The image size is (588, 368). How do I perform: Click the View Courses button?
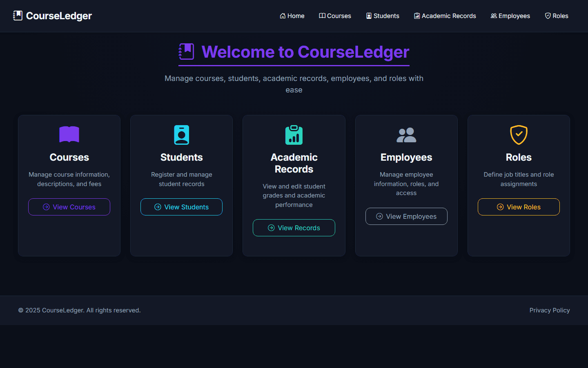[69, 207]
